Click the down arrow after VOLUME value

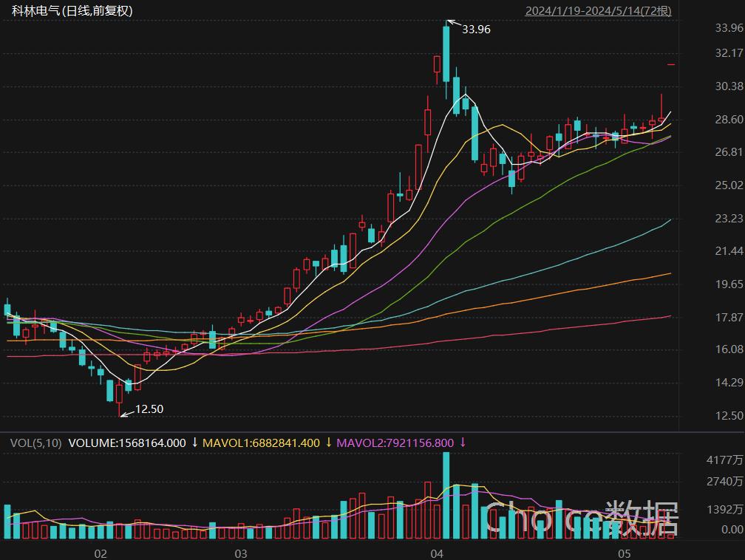[194, 443]
